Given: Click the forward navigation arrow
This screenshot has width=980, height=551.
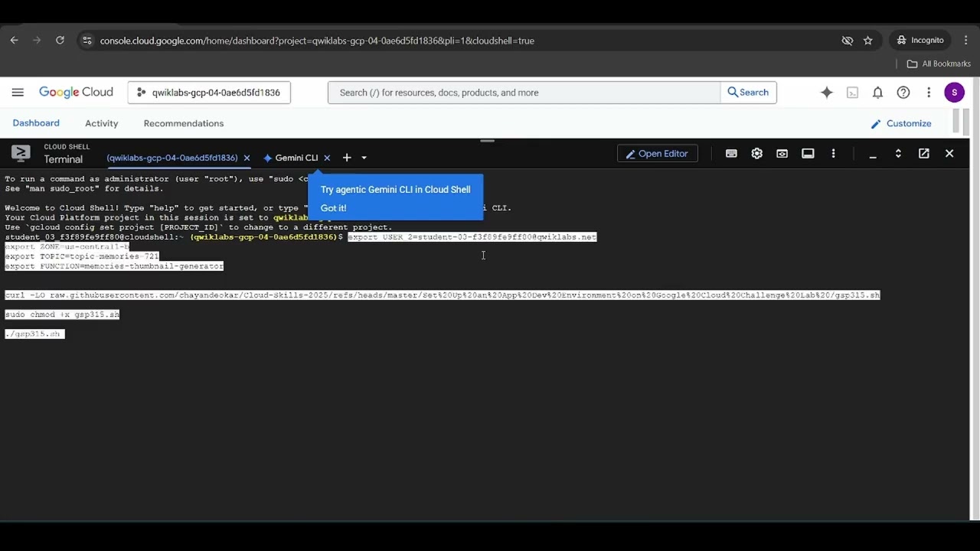Looking at the screenshot, I should [37, 41].
